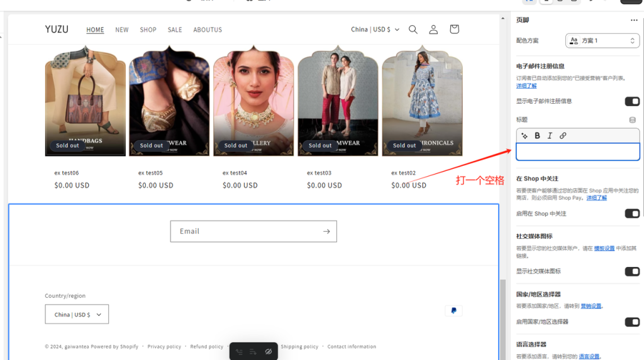Open the ex test05 footwear product image
This screenshot has width=644, height=360.
169,101
